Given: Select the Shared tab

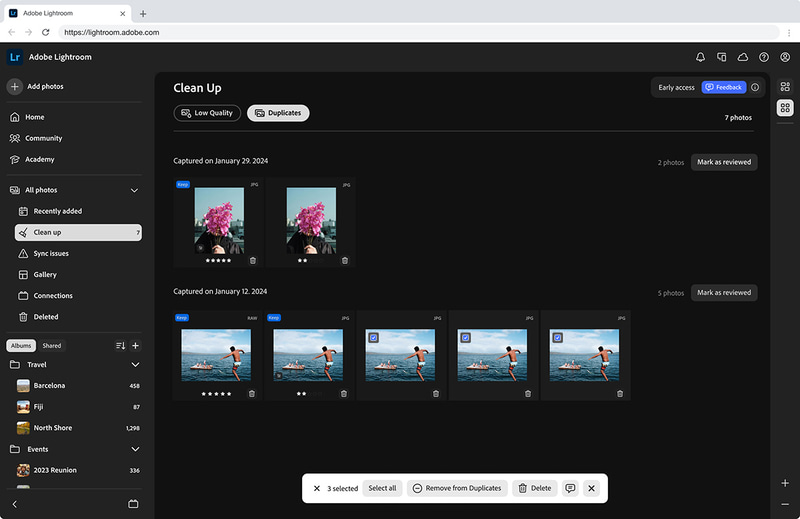Looking at the screenshot, I should click(52, 345).
